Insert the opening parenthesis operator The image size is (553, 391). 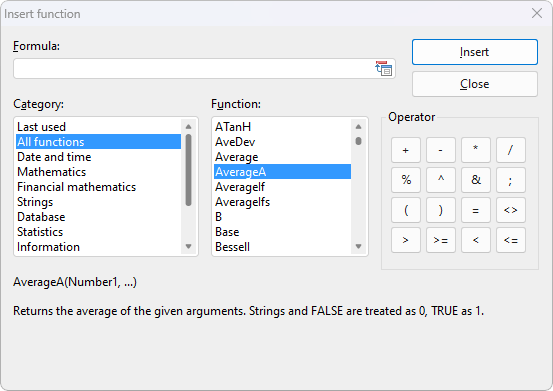(406, 210)
